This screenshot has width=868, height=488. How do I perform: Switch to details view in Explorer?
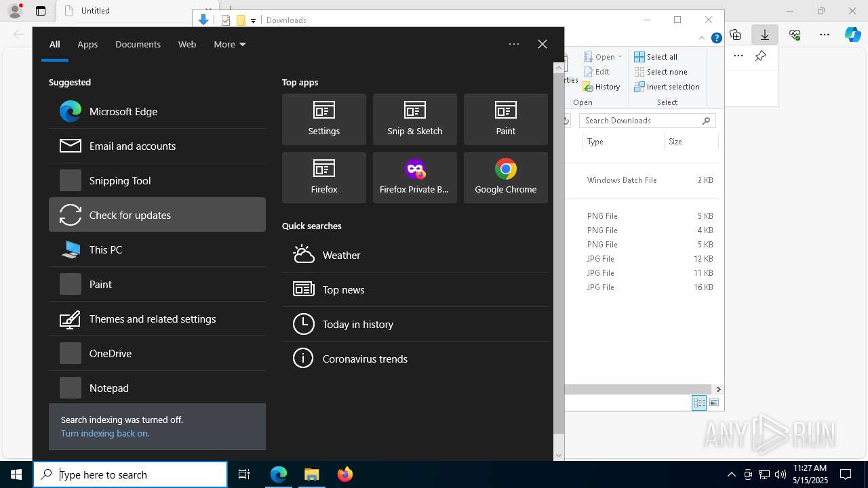[699, 403]
